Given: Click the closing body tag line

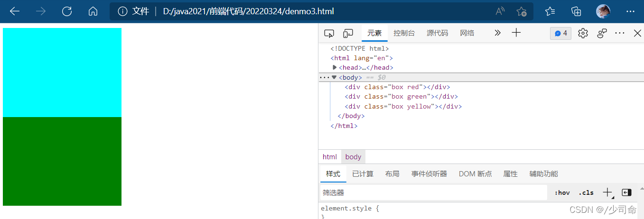Looking at the screenshot, I should (x=351, y=116).
